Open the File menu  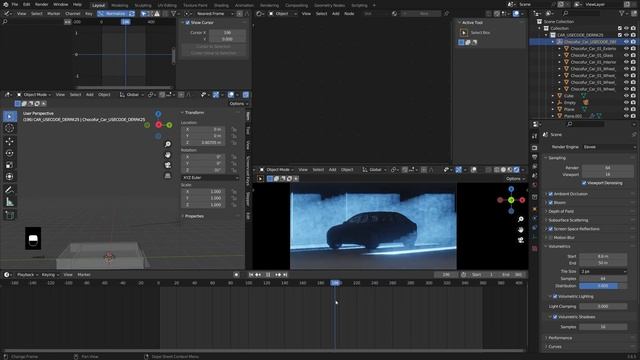click(15, 4)
